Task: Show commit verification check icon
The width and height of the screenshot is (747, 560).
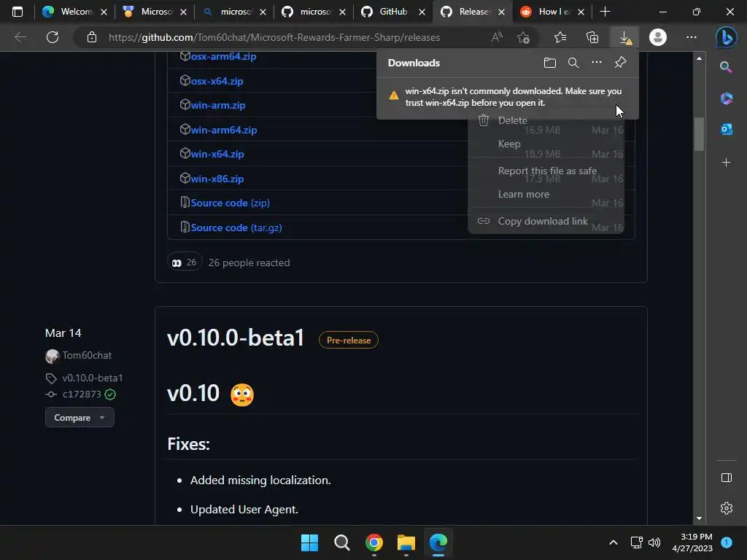Action: (110, 394)
